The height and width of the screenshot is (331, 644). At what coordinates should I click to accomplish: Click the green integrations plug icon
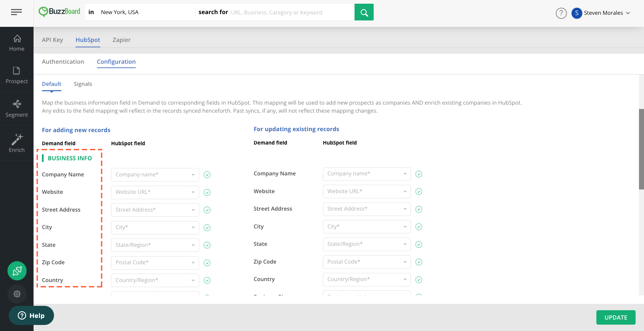point(17,271)
